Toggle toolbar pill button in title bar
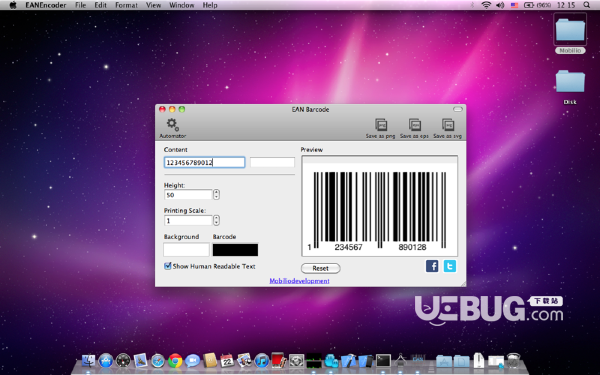Screen dimensions: 600x375 point(458,109)
